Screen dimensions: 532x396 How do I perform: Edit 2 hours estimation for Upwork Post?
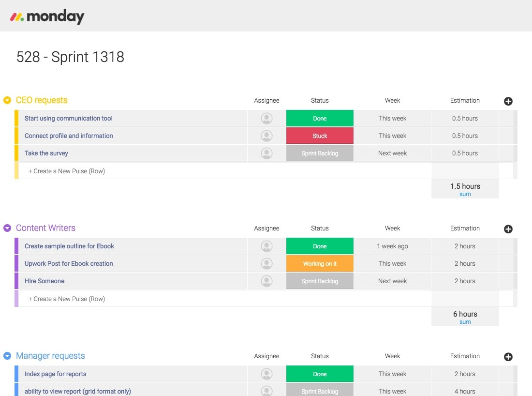(x=465, y=263)
